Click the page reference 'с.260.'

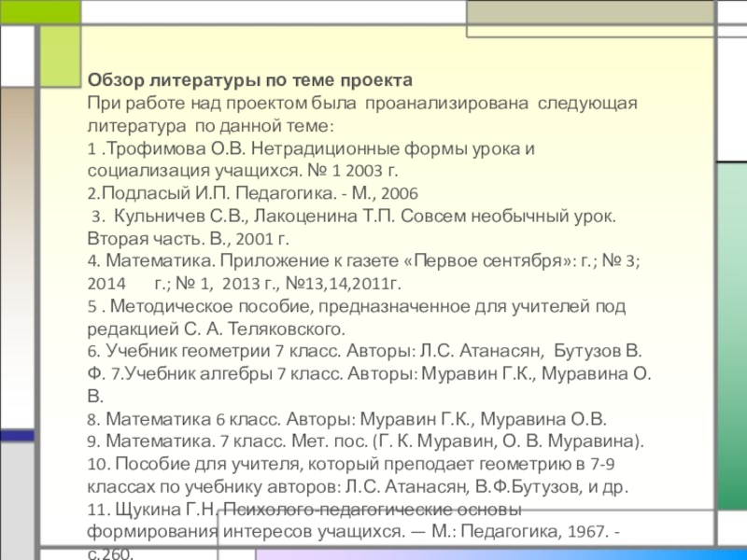click(109, 553)
